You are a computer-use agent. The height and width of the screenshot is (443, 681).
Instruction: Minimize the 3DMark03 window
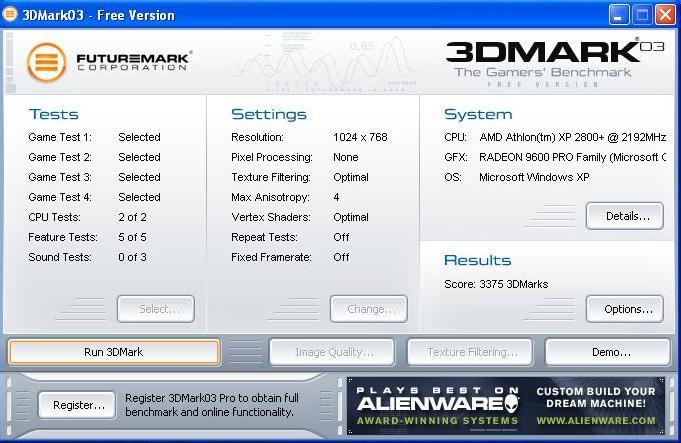pyautogui.click(x=618, y=15)
